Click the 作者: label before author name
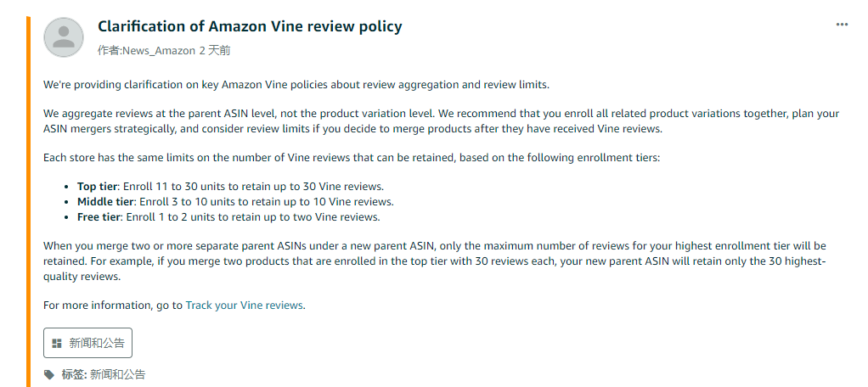The width and height of the screenshot is (868, 387). (110, 51)
